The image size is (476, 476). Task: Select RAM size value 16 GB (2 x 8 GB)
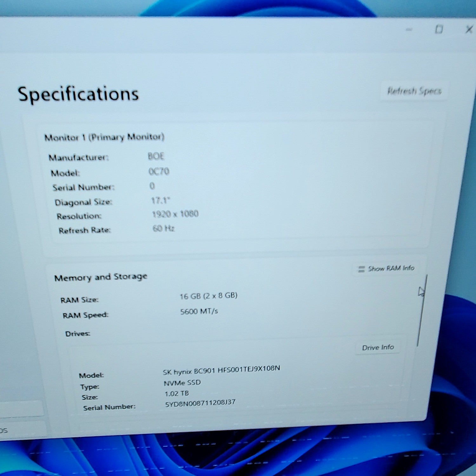[208, 296]
